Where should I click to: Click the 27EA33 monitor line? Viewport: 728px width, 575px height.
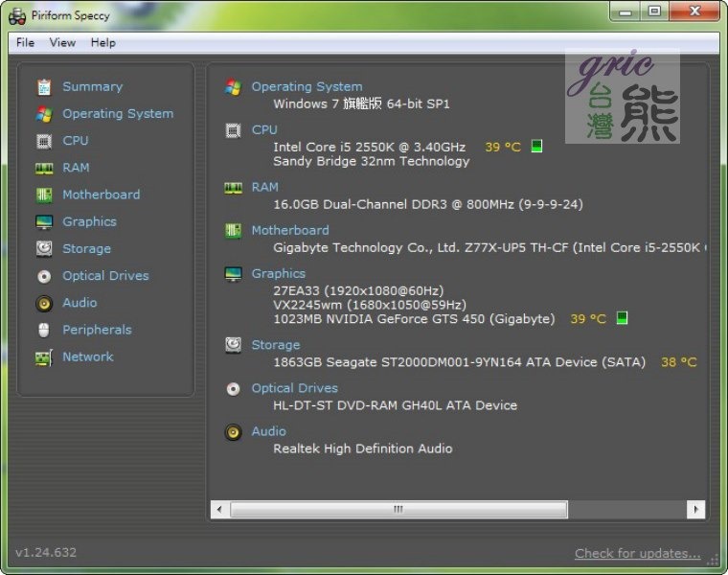(358, 290)
